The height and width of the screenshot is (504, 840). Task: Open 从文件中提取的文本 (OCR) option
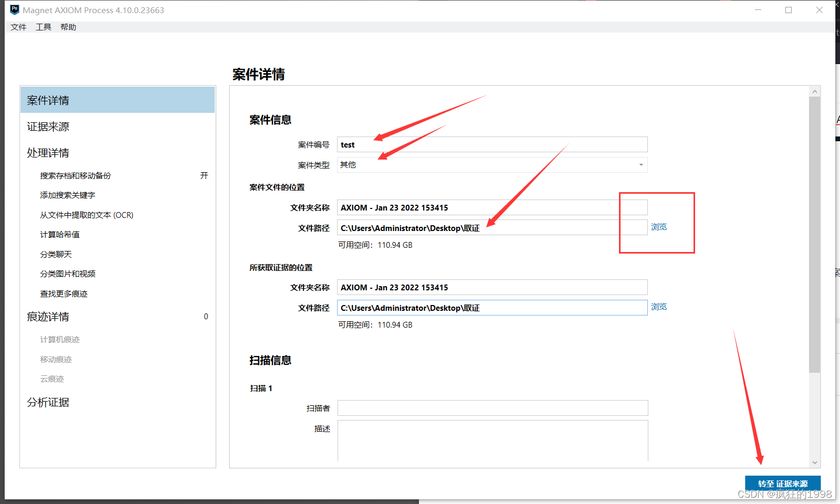coord(87,215)
